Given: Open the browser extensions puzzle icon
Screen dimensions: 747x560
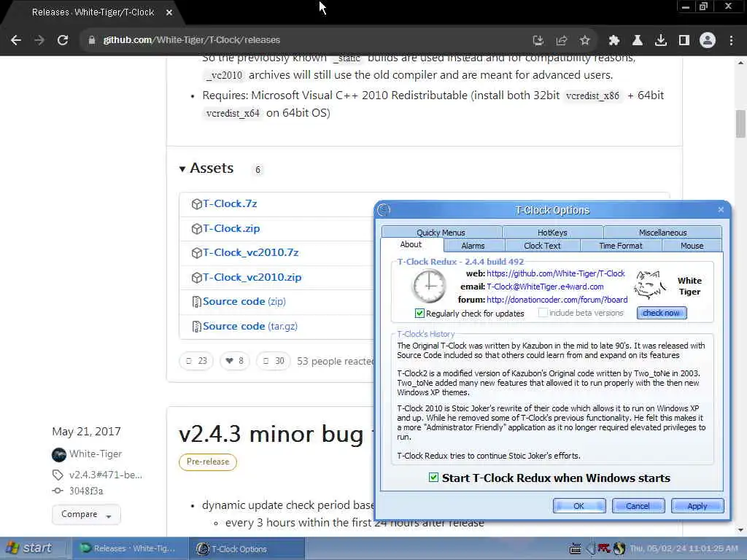Looking at the screenshot, I should click(614, 41).
